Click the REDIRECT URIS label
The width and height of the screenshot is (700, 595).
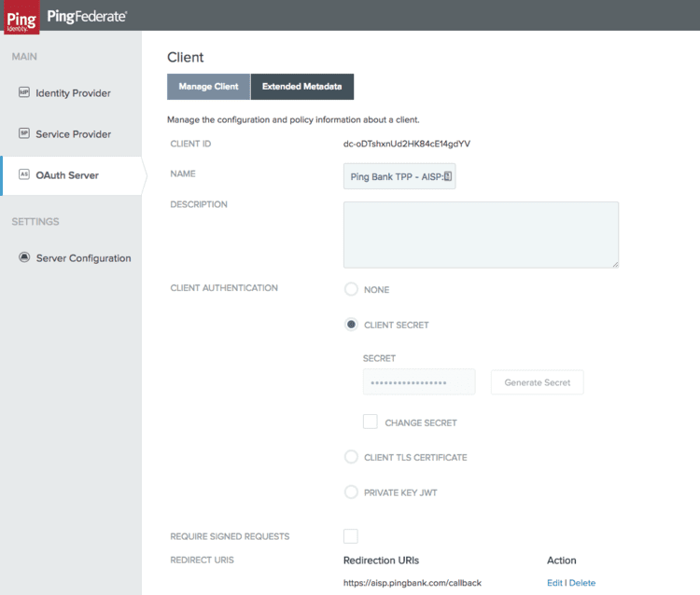pyautogui.click(x=202, y=560)
